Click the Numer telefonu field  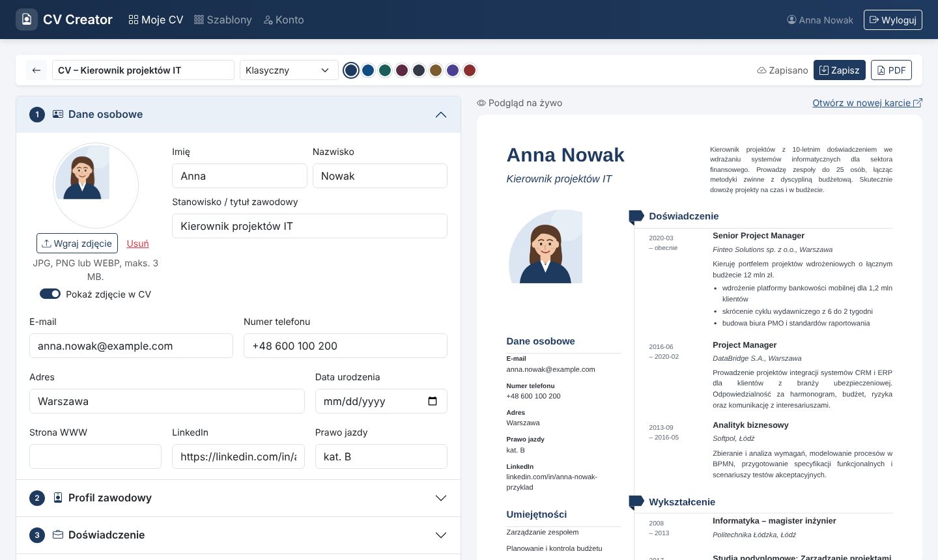(345, 346)
